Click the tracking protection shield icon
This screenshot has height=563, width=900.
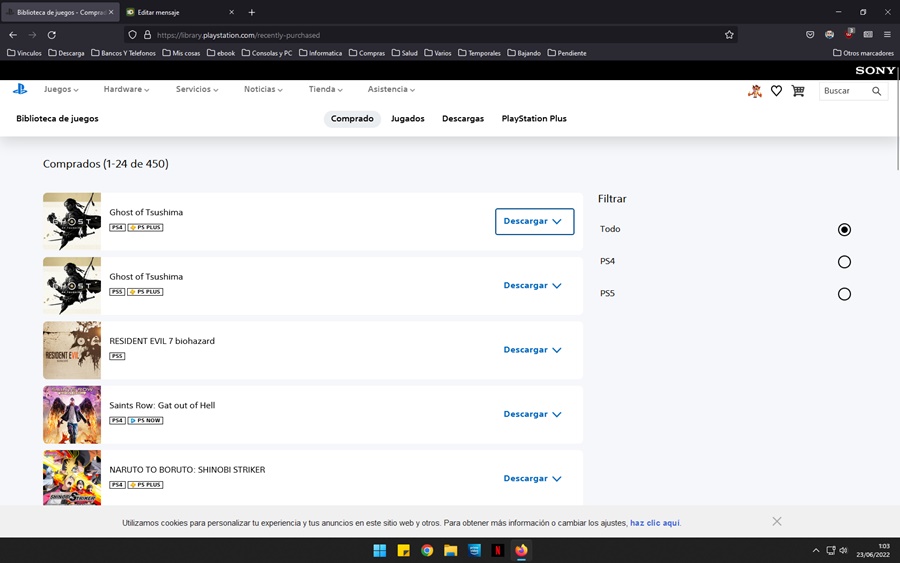coord(133,35)
